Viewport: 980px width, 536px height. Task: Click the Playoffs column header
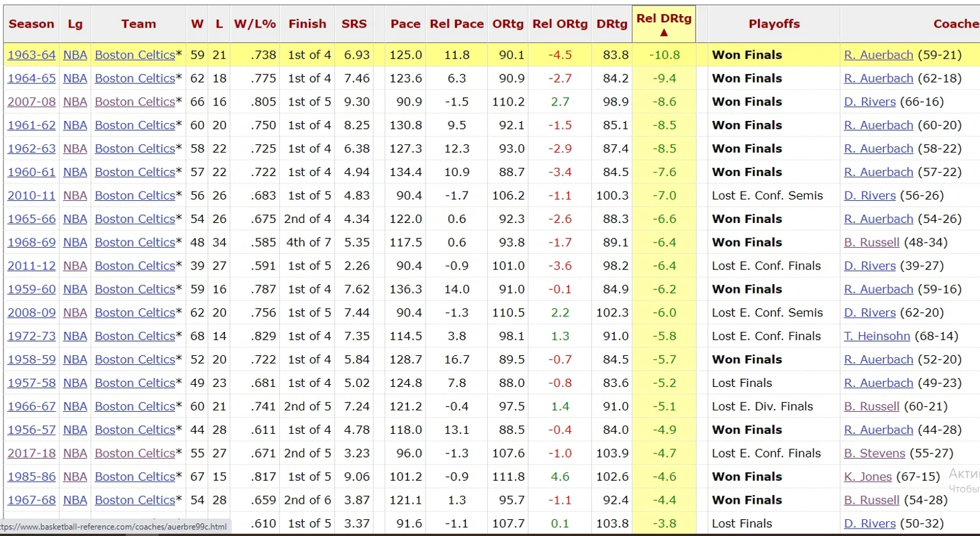coord(774,24)
